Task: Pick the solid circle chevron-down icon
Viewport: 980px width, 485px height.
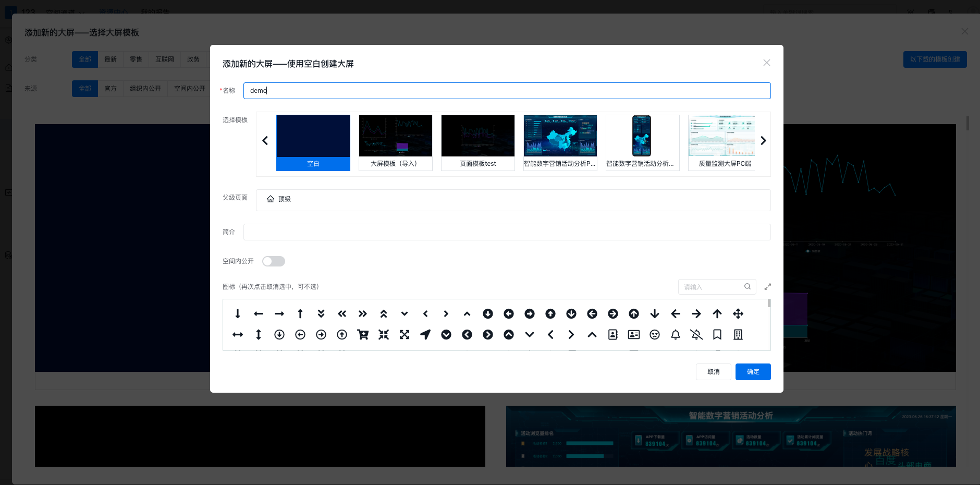Action: click(446, 334)
